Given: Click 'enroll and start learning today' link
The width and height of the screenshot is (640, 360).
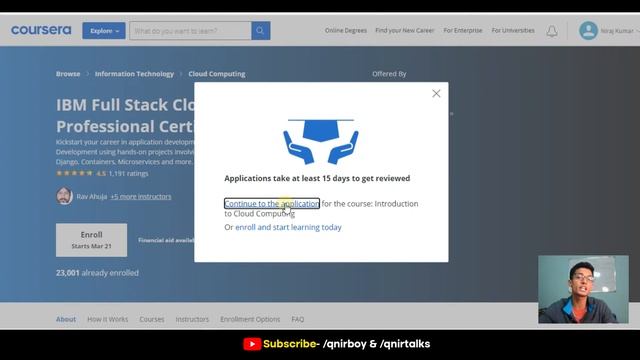Looking at the screenshot, I should pos(288,227).
